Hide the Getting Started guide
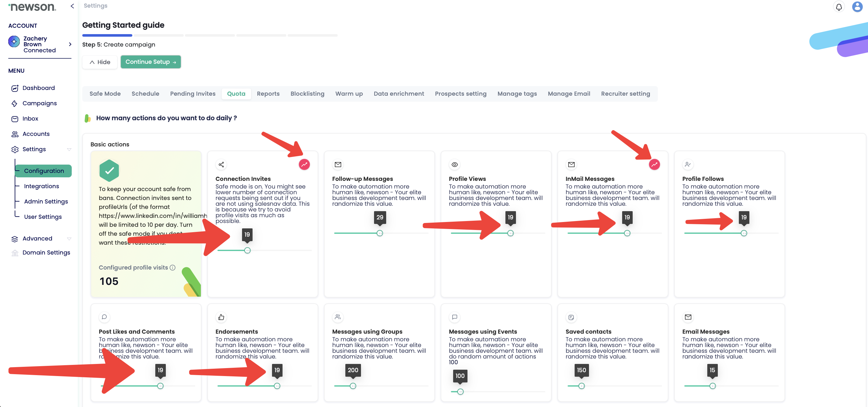The height and width of the screenshot is (407, 868). [100, 62]
